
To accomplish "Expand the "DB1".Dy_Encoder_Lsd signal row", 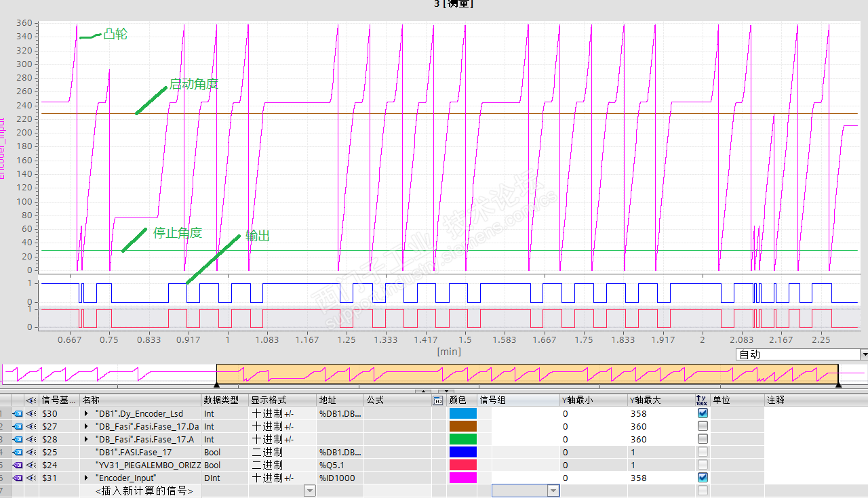I will 86,413.
